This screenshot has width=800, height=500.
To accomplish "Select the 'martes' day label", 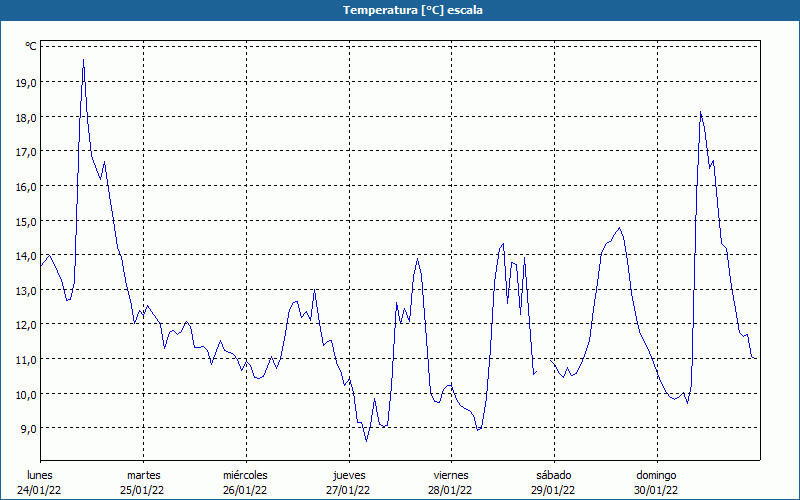I will 144,475.
